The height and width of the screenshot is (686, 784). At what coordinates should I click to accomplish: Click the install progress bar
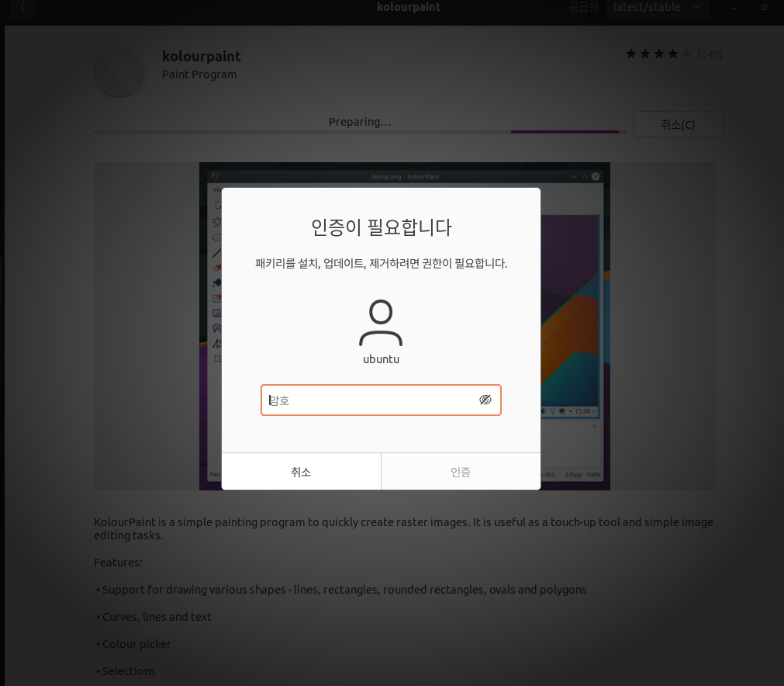[x=360, y=132]
